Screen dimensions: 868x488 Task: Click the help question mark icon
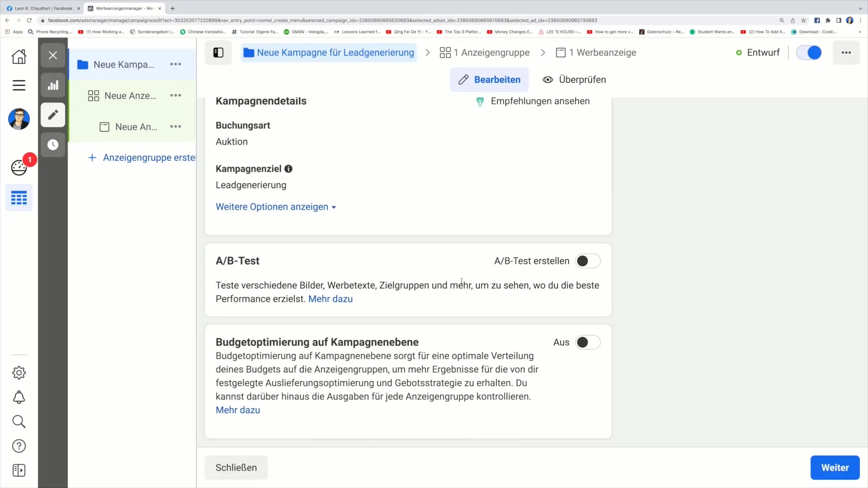(x=18, y=446)
